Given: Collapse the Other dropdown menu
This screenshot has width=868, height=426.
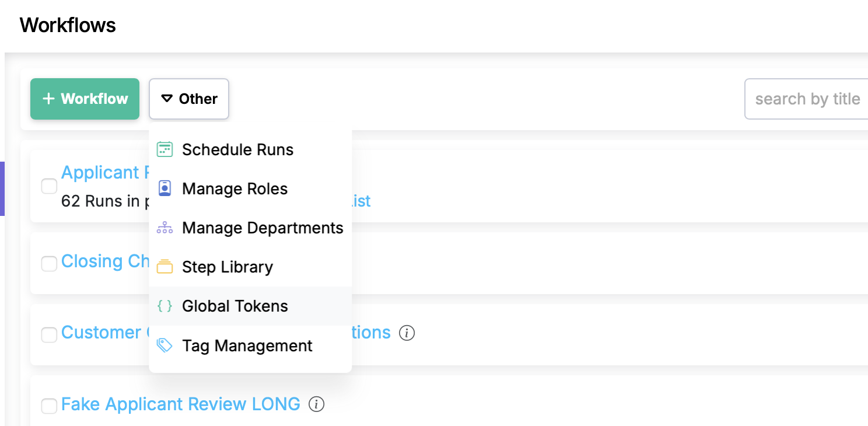Looking at the screenshot, I should (189, 99).
